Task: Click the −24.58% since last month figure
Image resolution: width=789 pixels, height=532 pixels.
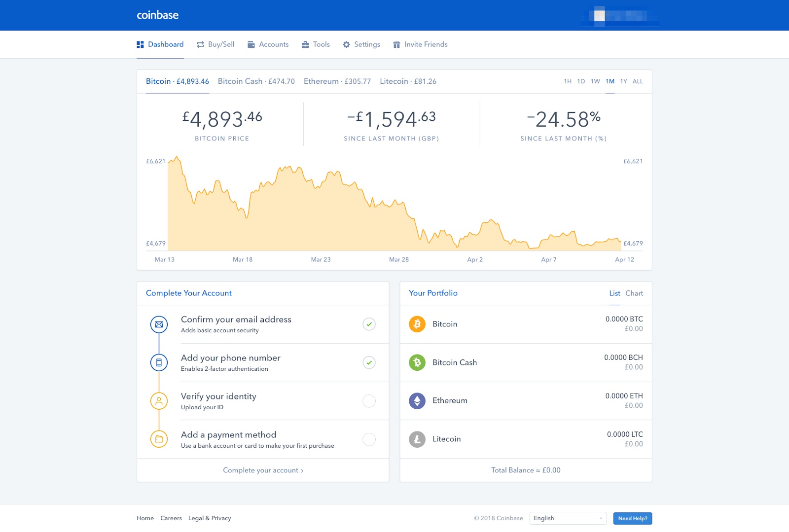Action: point(564,119)
